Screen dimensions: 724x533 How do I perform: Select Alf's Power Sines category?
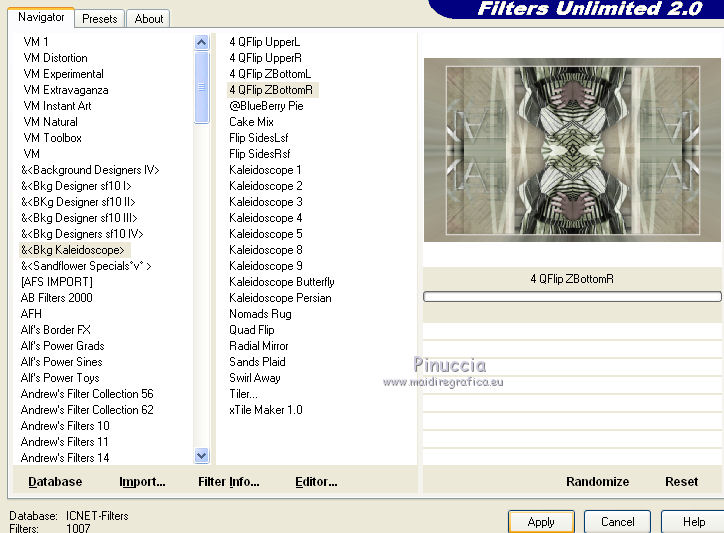click(x=61, y=362)
